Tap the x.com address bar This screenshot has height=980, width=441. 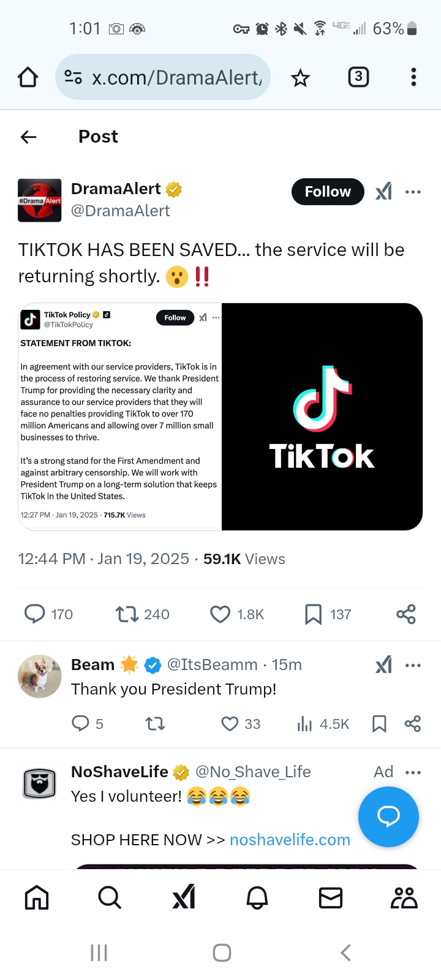click(x=176, y=77)
